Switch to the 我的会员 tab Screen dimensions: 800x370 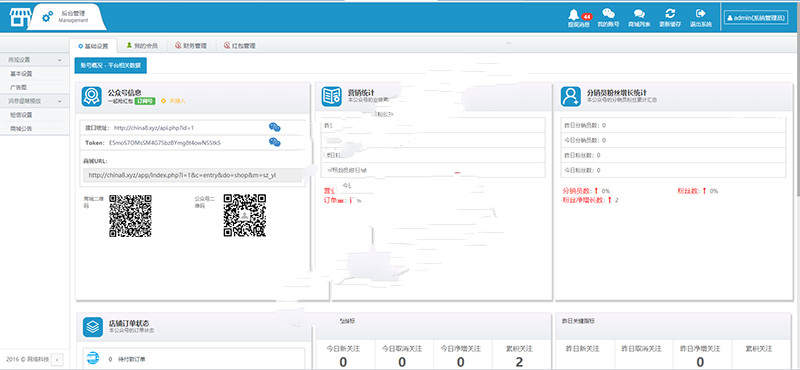point(142,46)
